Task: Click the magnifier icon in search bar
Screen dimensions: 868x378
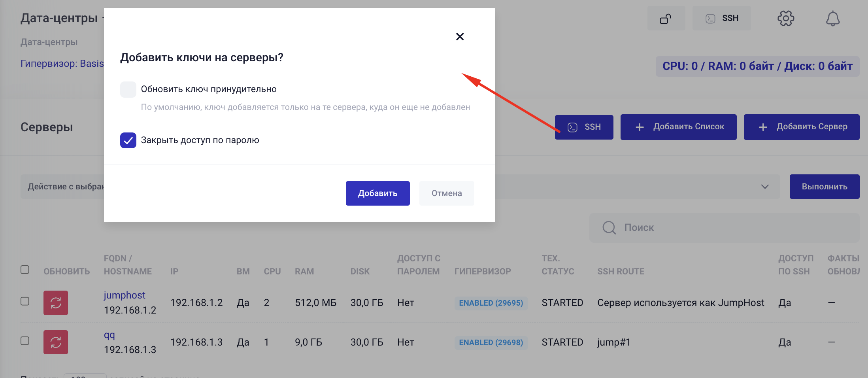Action: coord(609,227)
